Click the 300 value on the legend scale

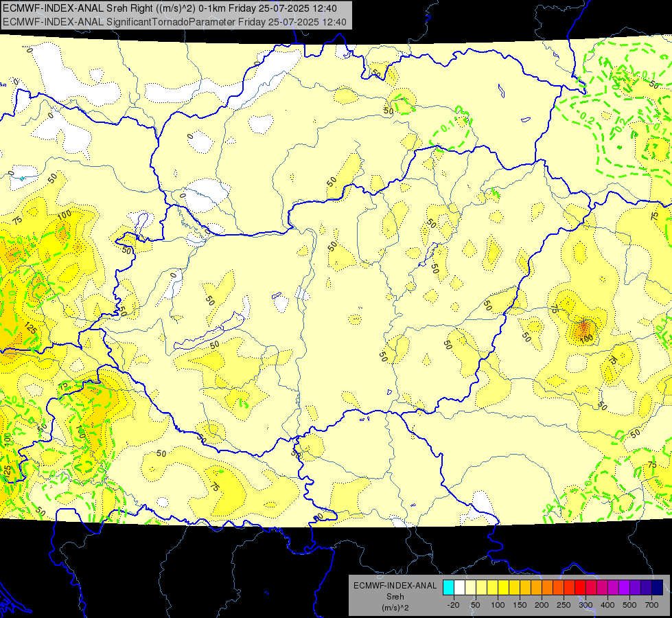pos(586,605)
